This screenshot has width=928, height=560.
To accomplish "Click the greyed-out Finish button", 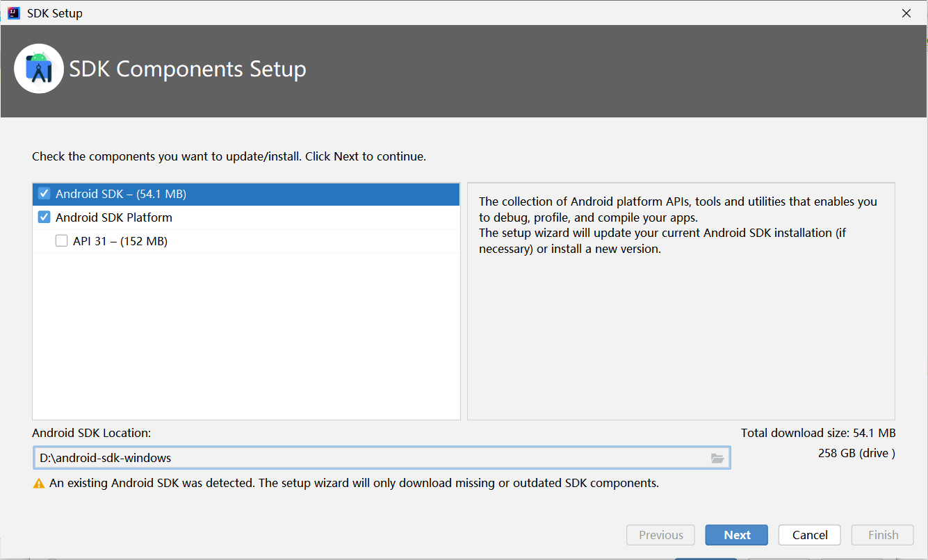I will point(883,535).
